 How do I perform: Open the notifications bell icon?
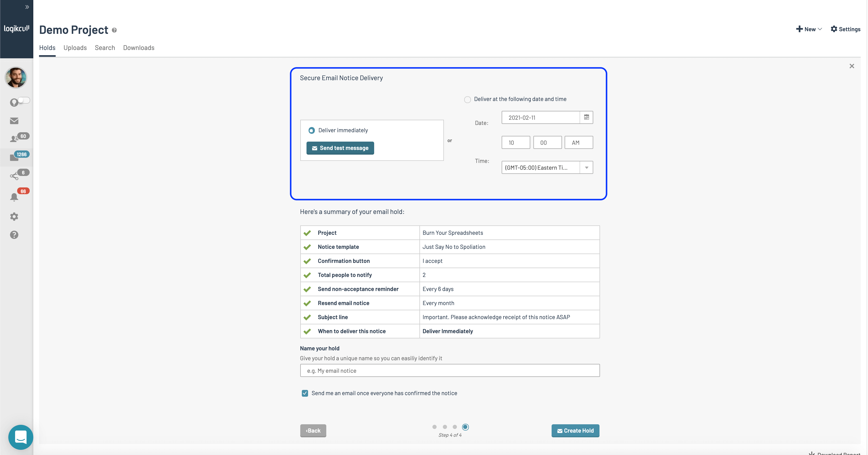click(14, 197)
